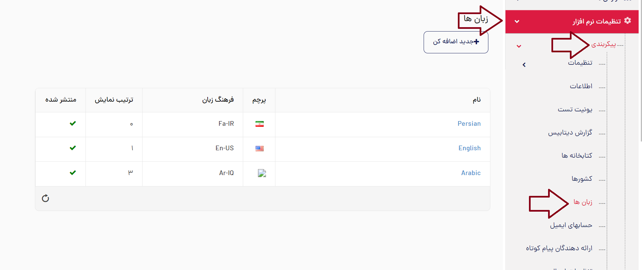This screenshot has width=644, height=270.
Task: Expand the پیکربندی chevron in sidebar
Action: [x=519, y=46]
